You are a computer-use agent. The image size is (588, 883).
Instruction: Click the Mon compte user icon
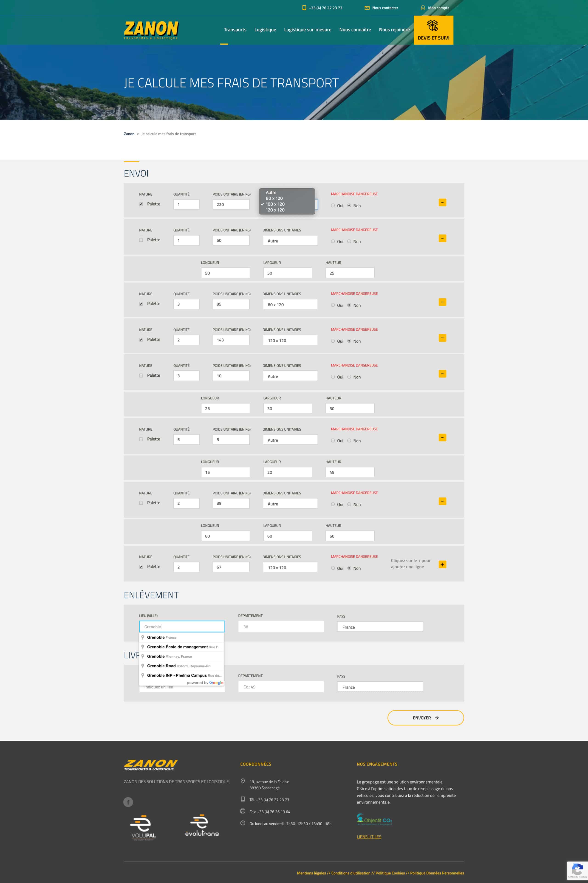coord(423,8)
